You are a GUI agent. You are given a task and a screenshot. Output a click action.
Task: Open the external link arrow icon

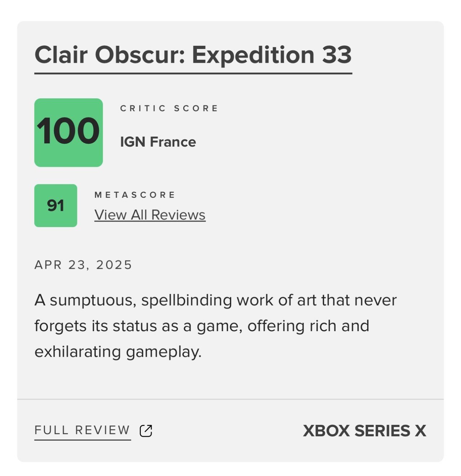pos(146,431)
